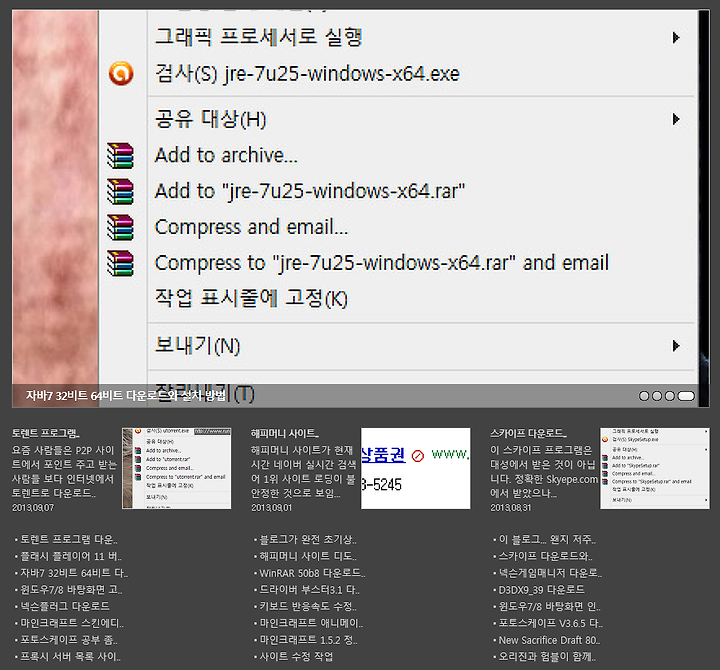Open list link D3DX9_39 다운로드

tap(541, 590)
